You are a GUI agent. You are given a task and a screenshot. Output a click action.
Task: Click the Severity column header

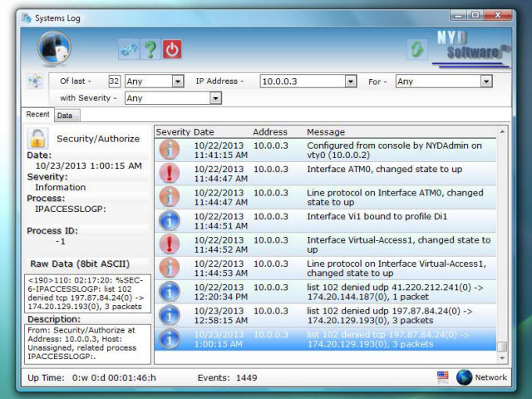[x=172, y=132]
